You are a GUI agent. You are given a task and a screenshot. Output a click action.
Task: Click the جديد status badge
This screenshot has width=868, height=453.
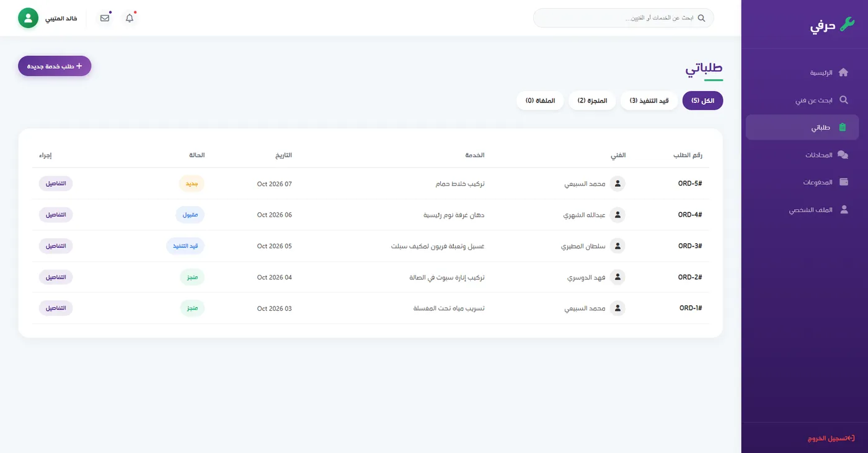[x=192, y=184]
